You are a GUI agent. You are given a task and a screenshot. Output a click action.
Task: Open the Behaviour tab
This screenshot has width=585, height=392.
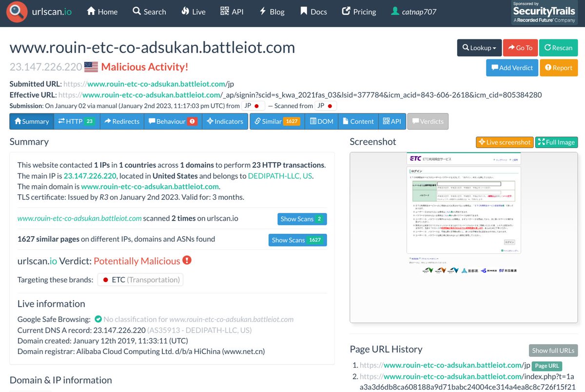[173, 121]
